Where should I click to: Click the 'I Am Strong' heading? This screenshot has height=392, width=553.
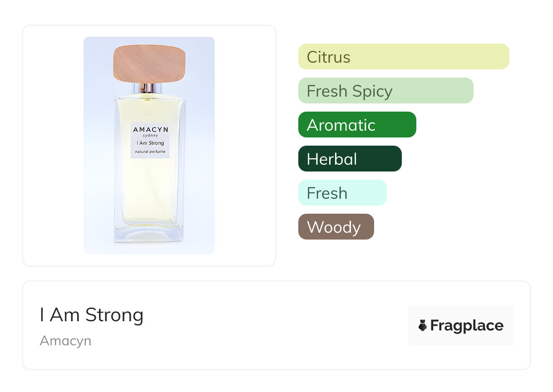92,315
